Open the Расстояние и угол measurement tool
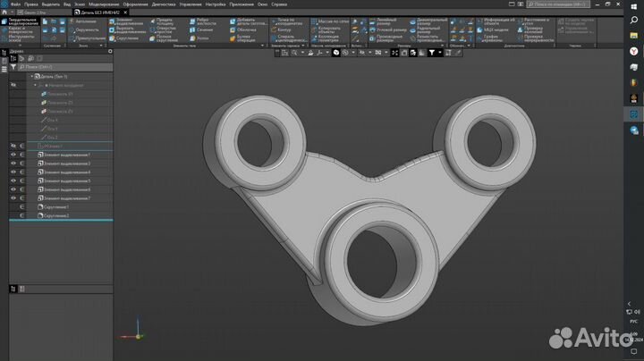The width and height of the screenshot is (644, 361). [533, 21]
